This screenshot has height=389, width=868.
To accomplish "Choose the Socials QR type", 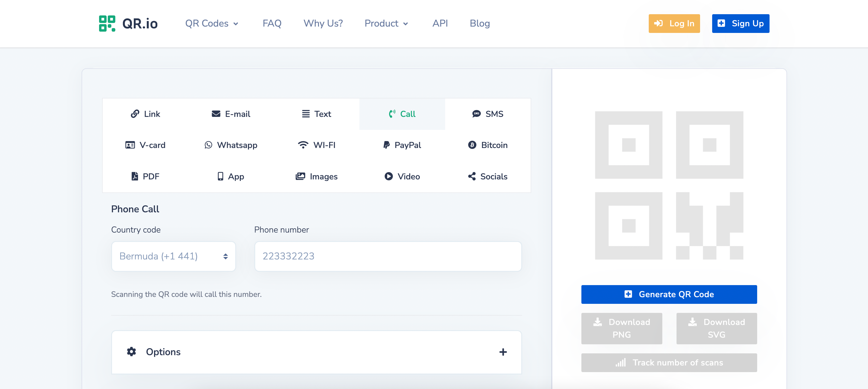I will point(487,176).
